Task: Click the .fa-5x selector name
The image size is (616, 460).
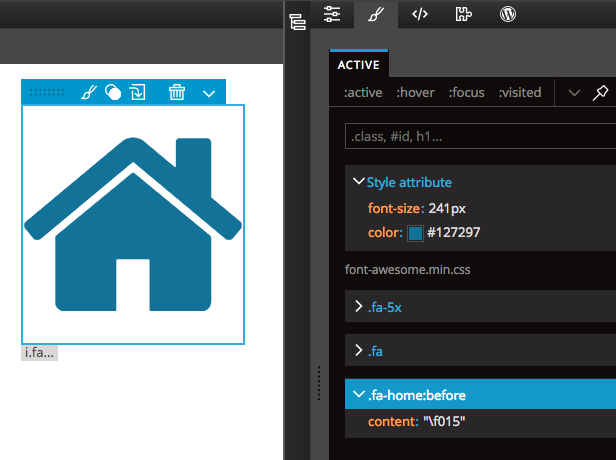Action: coord(385,307)
